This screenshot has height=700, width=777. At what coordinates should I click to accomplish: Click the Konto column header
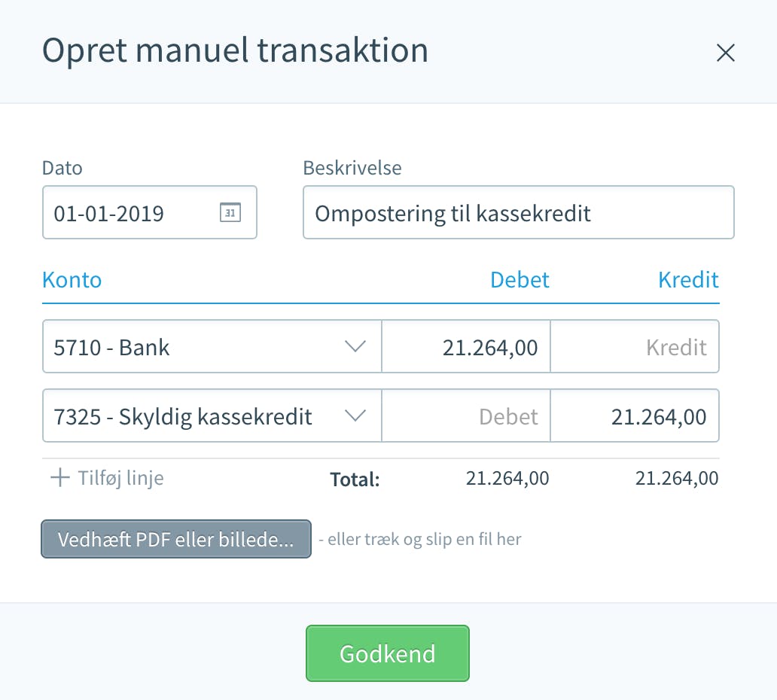pyautogui.click(x=72, y=280)
